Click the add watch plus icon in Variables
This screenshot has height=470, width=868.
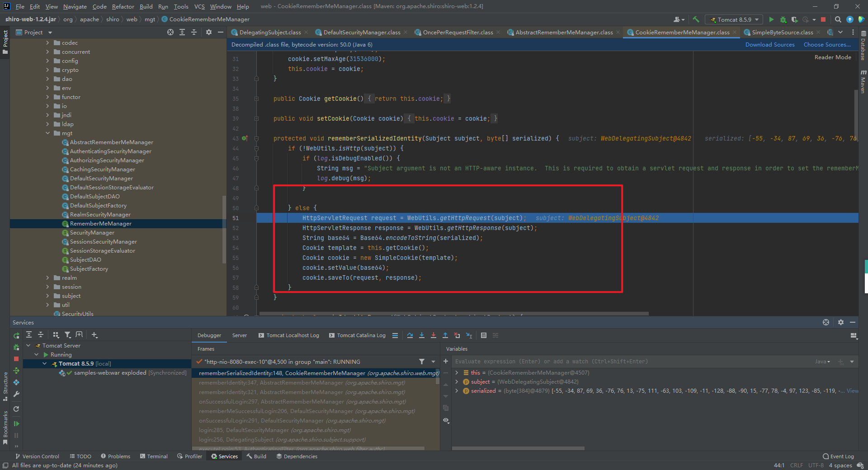(x=446, y=361)
